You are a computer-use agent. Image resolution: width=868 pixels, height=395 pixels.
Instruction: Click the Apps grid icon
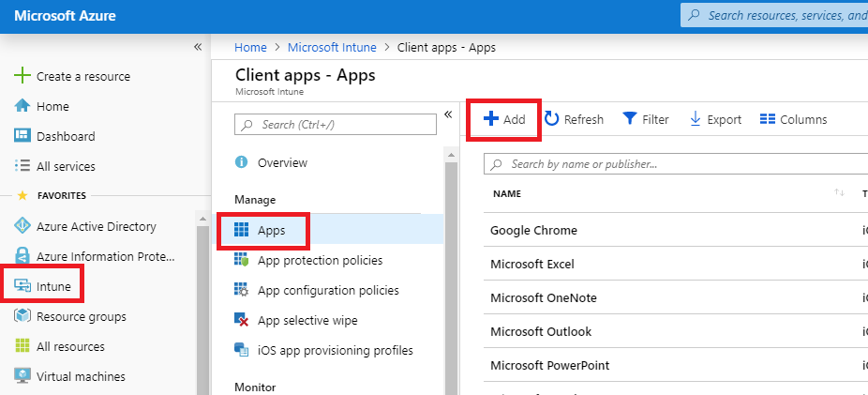[241, 229]
